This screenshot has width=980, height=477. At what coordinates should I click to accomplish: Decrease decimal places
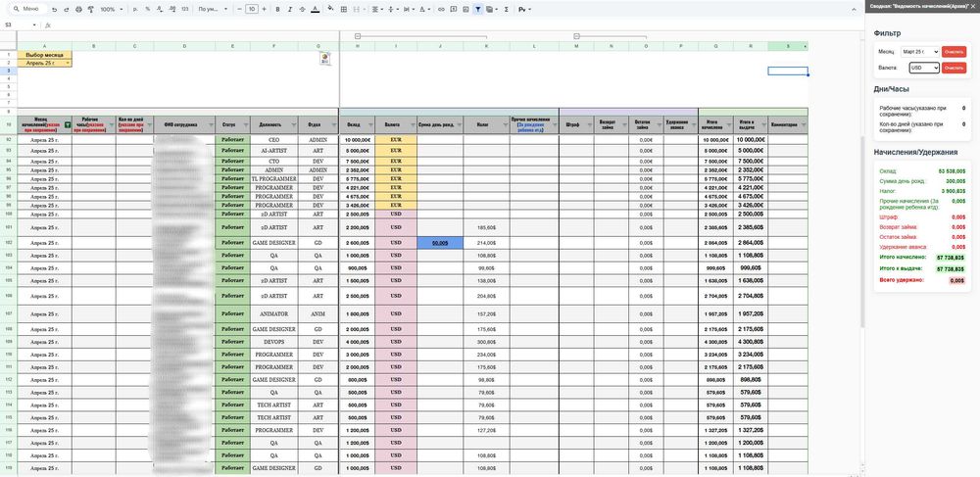(160, 10)
